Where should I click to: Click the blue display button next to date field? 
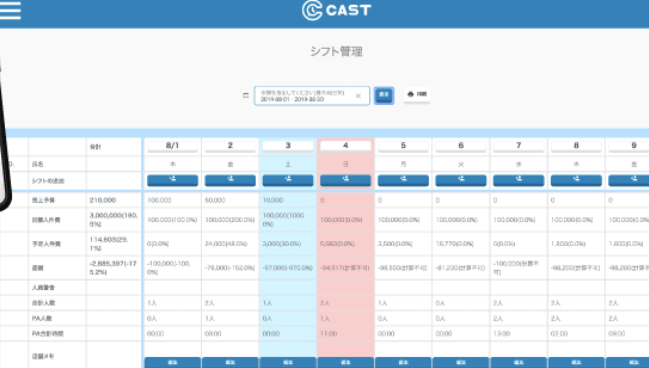click(x=384, y=95)
